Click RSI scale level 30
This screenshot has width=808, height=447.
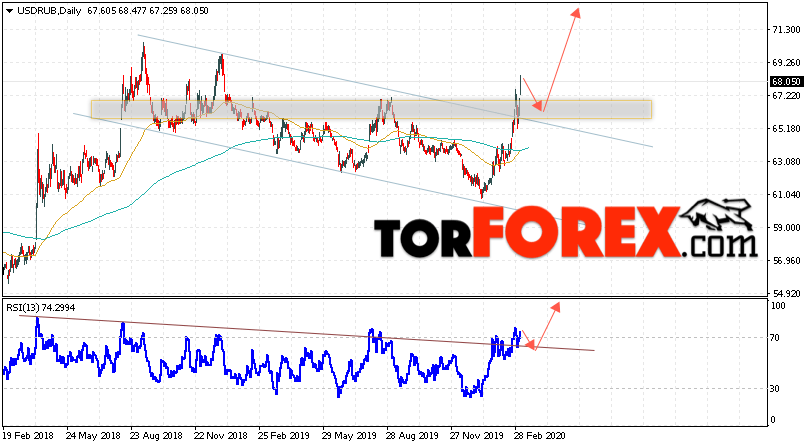(775, 389)
